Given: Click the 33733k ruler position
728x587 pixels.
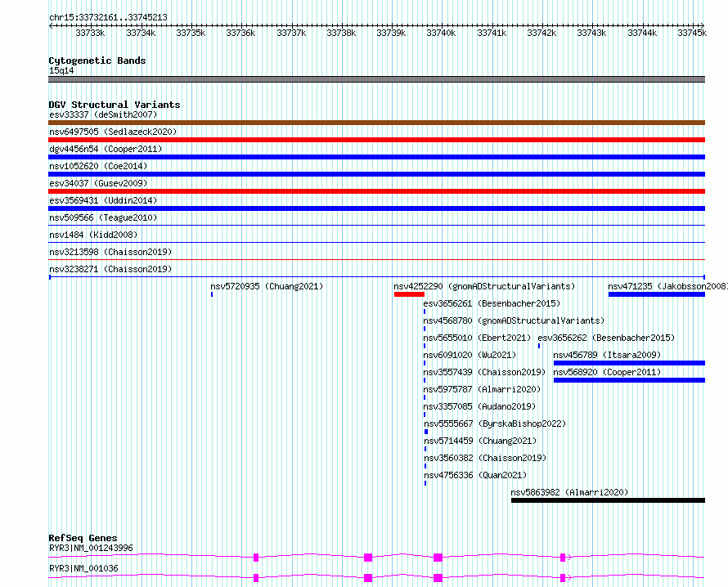Looking at the screenshot, I should [x=90, y=33].
